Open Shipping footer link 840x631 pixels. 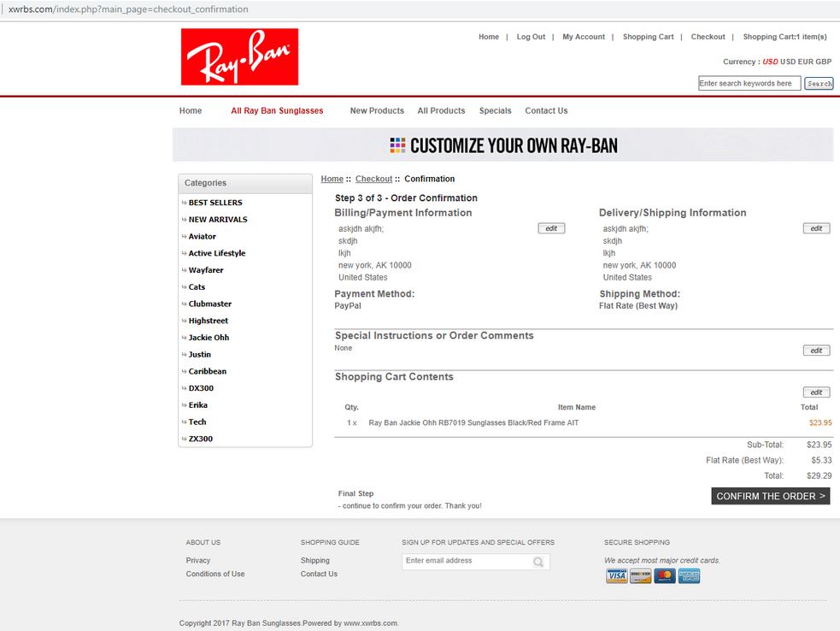315,560
